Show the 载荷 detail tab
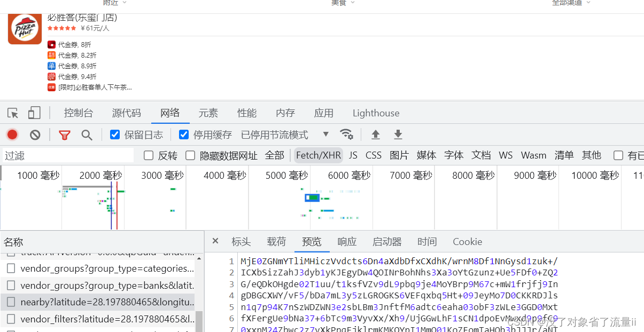 pyautogui.click(x=276, y=242)
